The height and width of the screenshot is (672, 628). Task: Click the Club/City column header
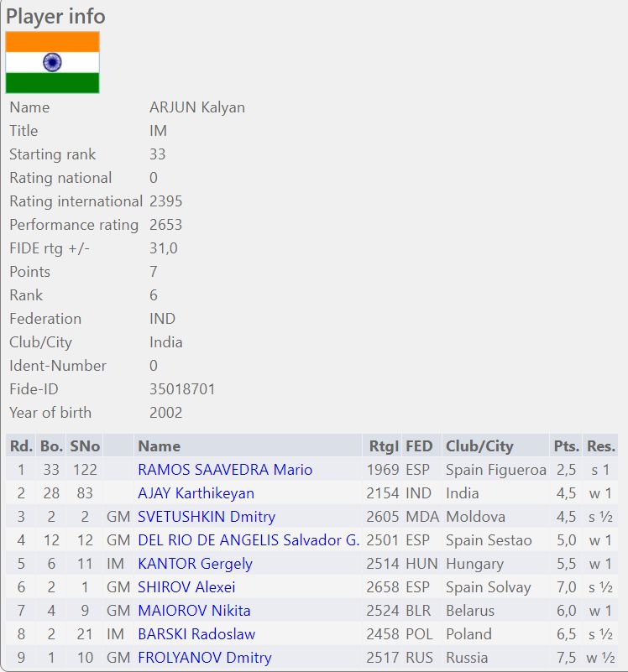click(x=479, y=446)
